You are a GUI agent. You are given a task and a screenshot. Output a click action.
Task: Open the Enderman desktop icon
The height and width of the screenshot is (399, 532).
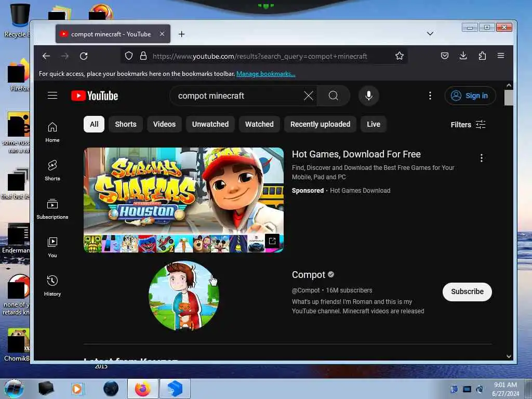pos(16,238)
